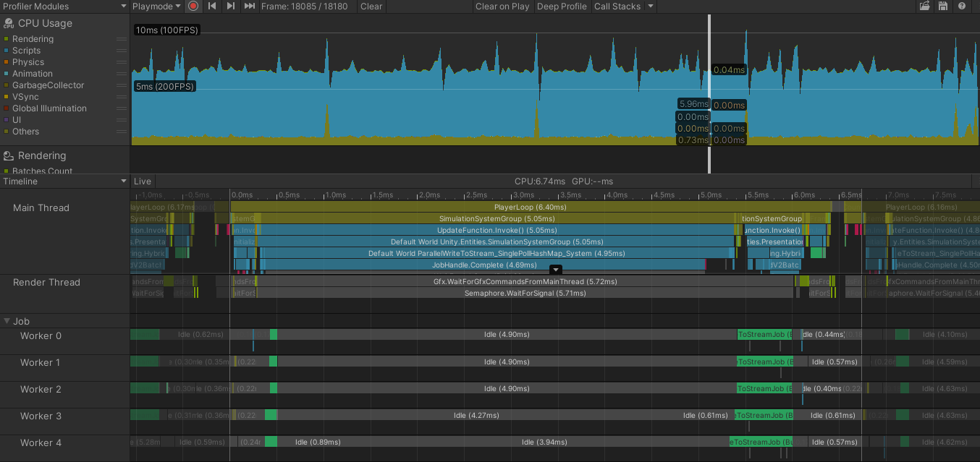Switch to the Timeline view selector
The width and height of the screenshot is (980, 462).
tap(64, 181)
